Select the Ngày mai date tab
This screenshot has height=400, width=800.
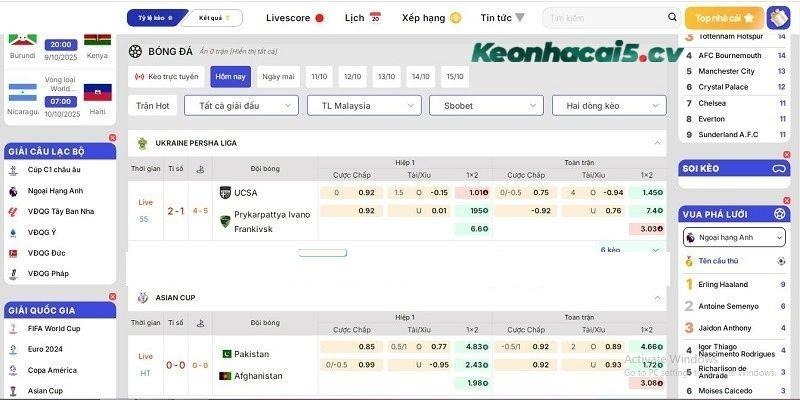click(278, 76)
